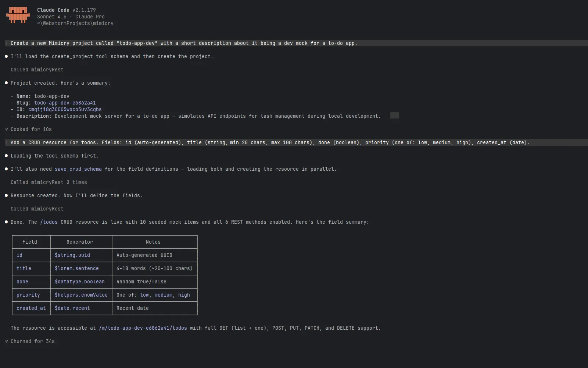Click the 'Claude Code v2.1.179' header text
The image size is (588, 368).
(x=67, y=10)
